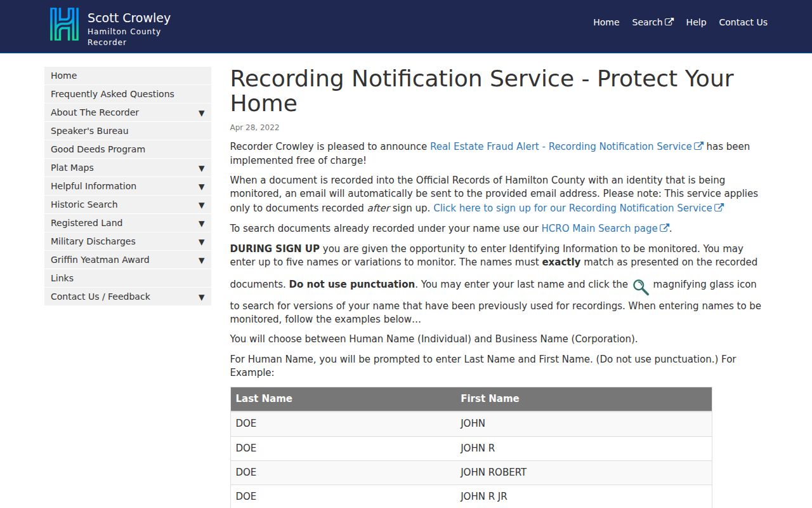Screen dimensions: 812x508
Task: Expand the Registered Land submenu arrow
Action: click(x=201, y=224)
